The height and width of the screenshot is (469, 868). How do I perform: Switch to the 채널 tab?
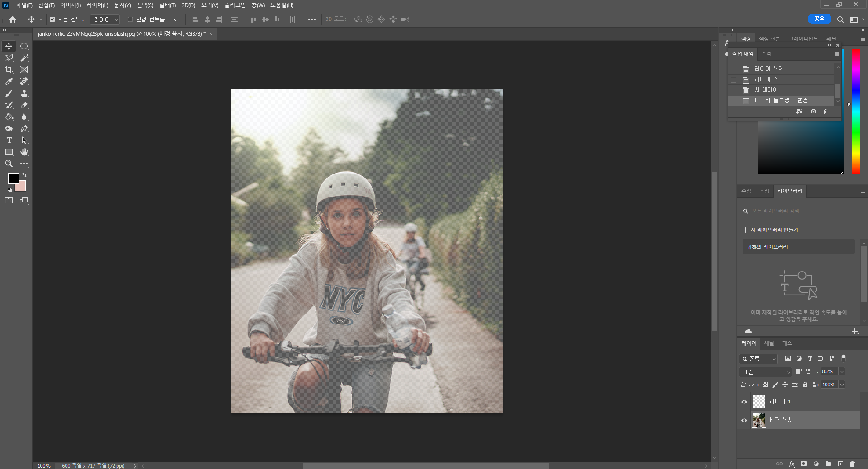[769, 343]
